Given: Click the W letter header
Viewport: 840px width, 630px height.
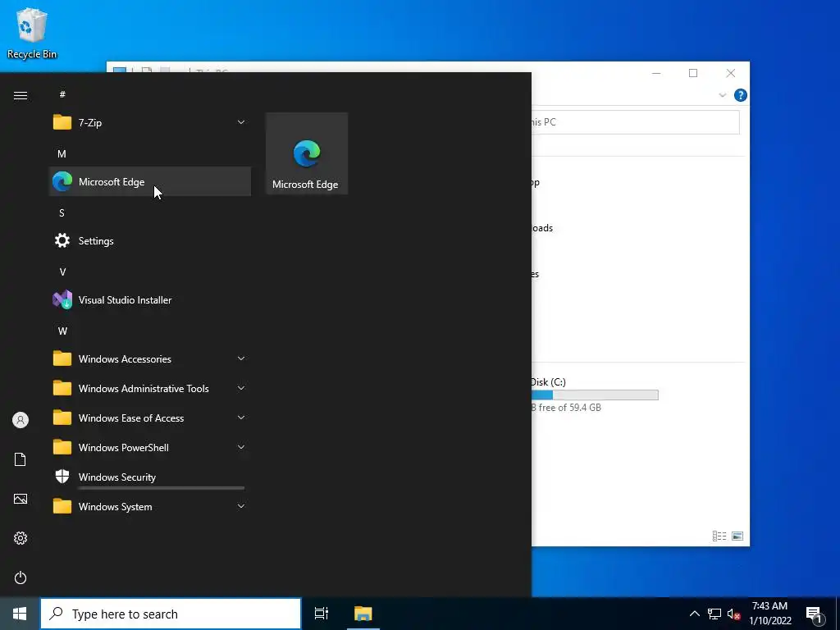Looking at the screenshot, I should (x=62, y=331).
